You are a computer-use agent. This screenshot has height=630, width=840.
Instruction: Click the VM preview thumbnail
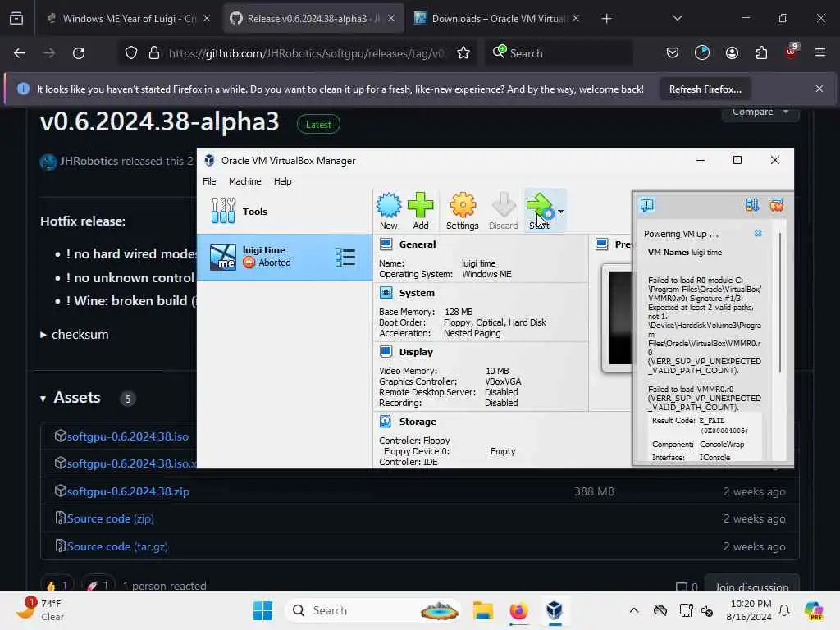(x=617, y=317)
